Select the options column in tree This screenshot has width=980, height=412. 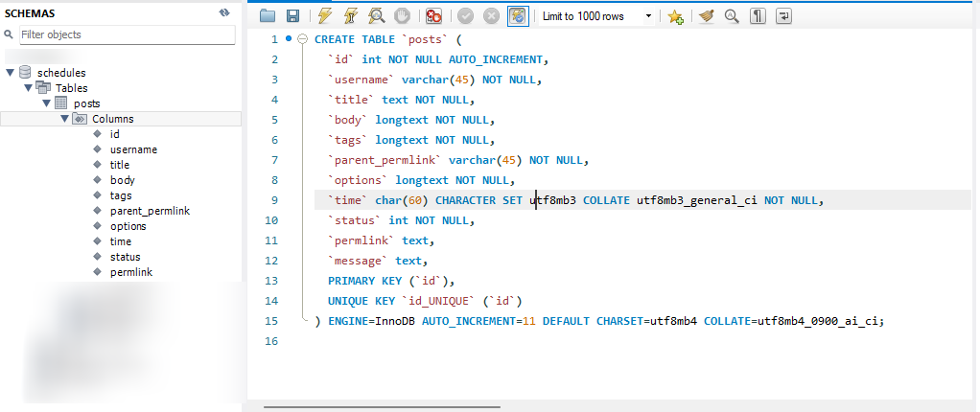[128, 226]
